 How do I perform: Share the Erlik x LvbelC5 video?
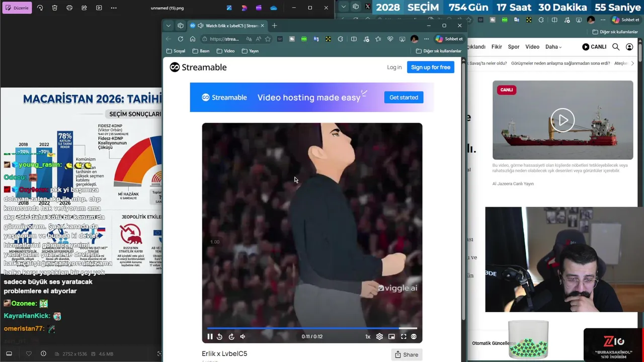click(407, 354)
